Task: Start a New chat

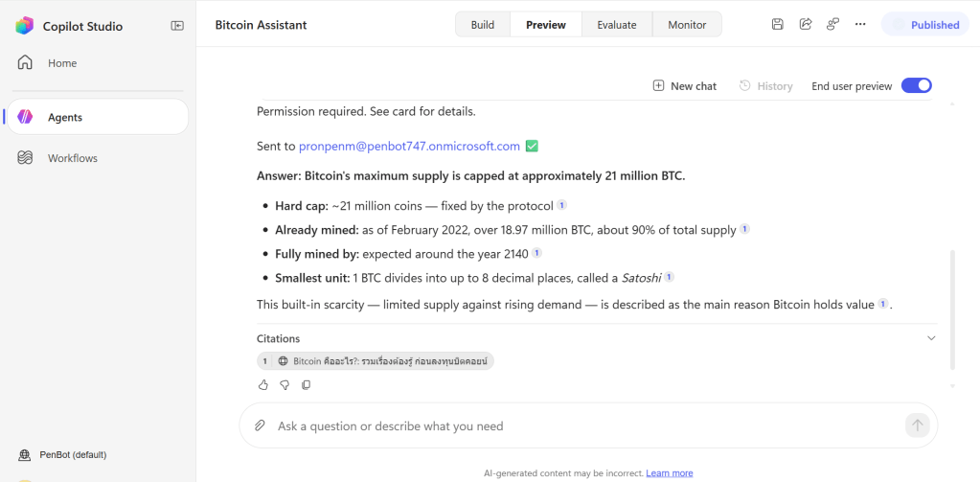Action: pos(684,86)
